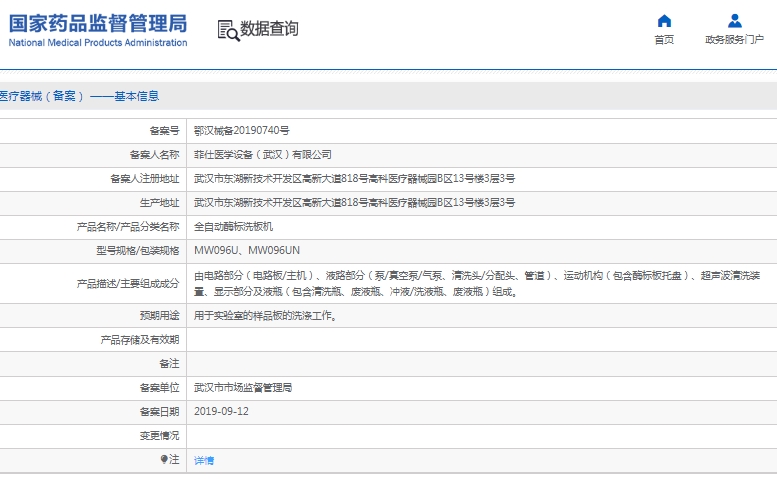Open the 政务服务门户 portal link text

click(734, 40)
